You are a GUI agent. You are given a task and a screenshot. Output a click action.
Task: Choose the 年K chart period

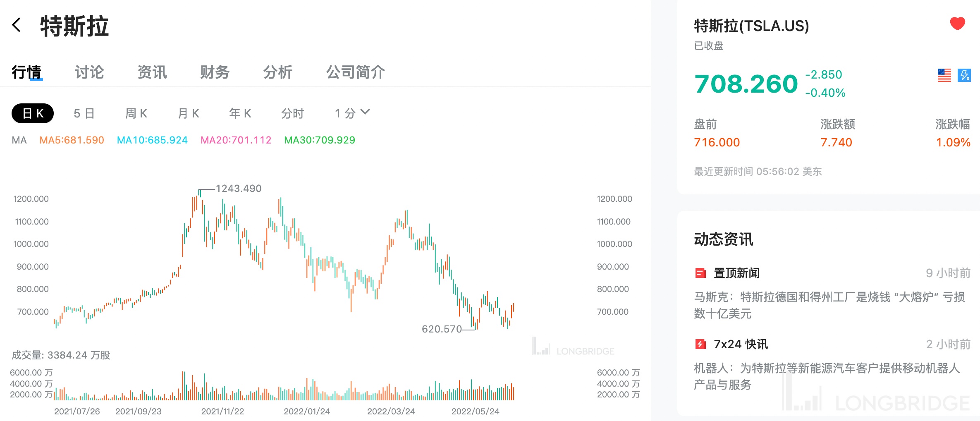240,113
